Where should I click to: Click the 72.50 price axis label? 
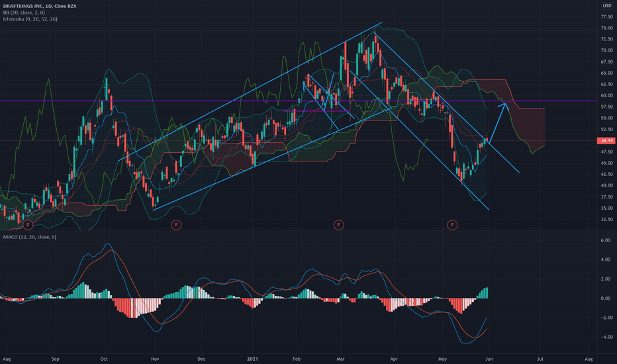(607, 39)
